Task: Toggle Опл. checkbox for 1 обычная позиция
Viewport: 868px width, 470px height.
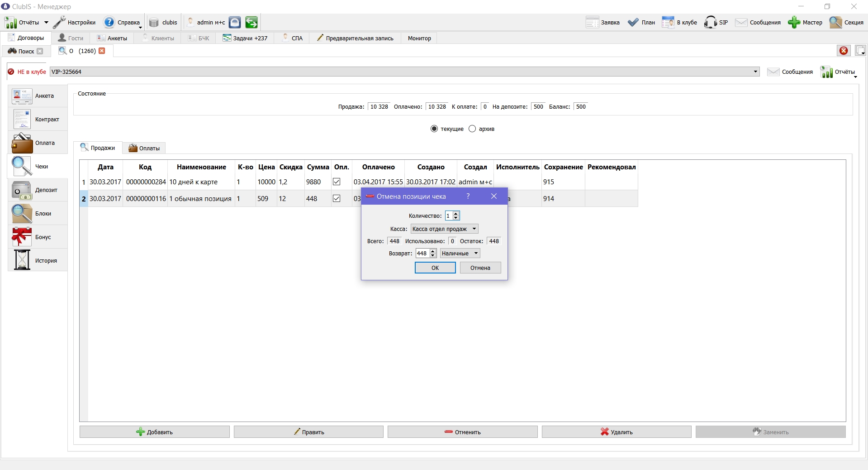Action: (337, 198)
